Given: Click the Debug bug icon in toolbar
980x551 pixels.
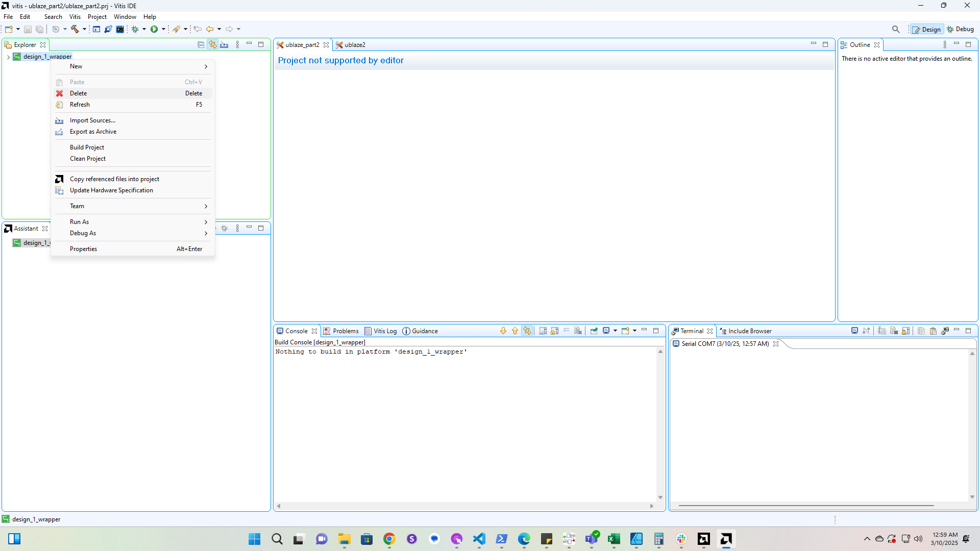Looking at the screenshot, I should 135,29.
